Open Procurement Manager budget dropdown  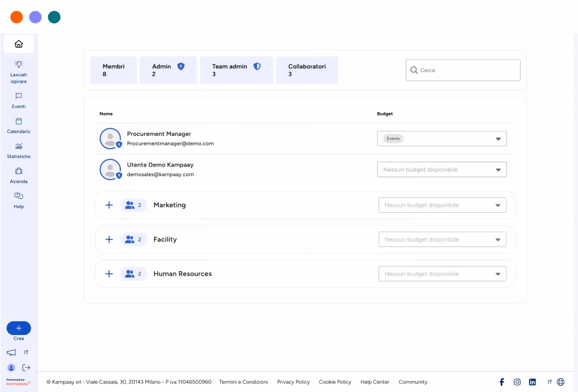[442, 139]
